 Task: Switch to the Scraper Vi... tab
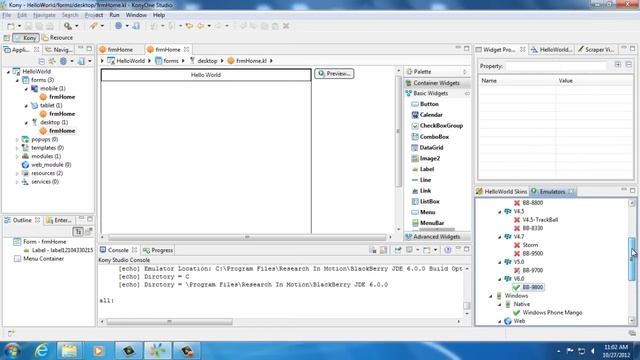(x=596, y=49)
